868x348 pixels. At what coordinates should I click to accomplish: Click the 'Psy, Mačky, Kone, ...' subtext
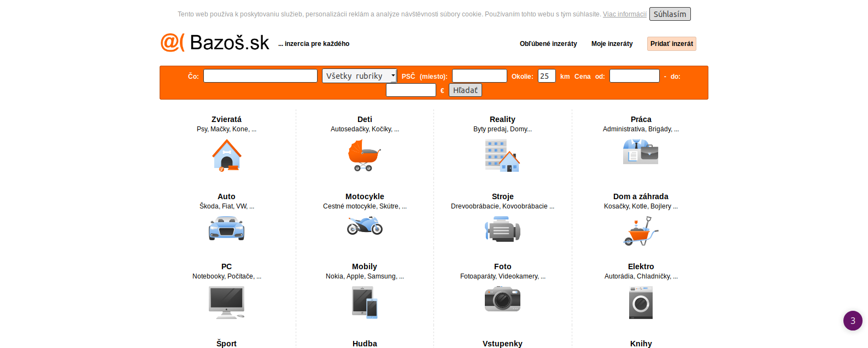coord(226,129)
